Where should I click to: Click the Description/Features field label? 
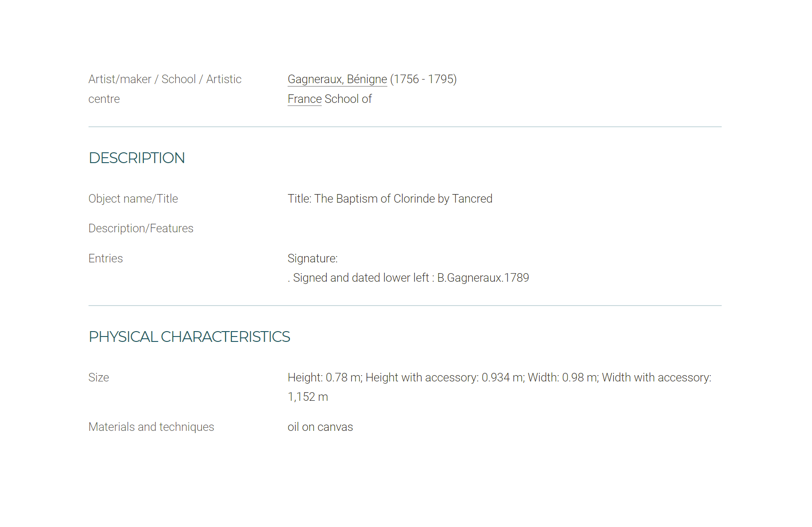(x=141, y=229)
